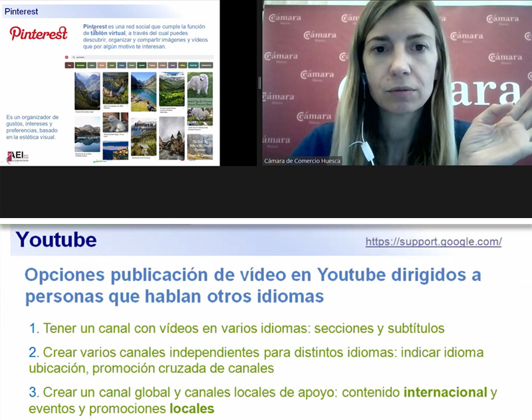Open the lake reflection pin
Viewport: 532px width, 420px height.
point(87,134)
